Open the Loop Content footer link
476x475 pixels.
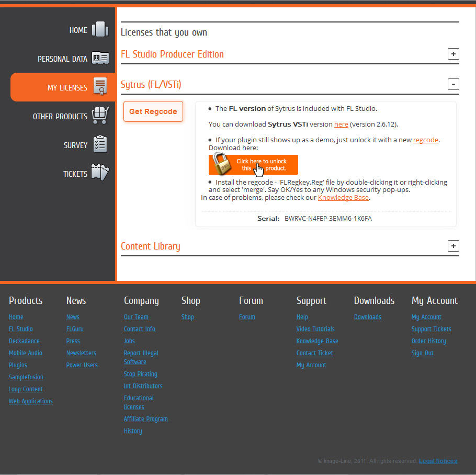click(x=26, y=389)
